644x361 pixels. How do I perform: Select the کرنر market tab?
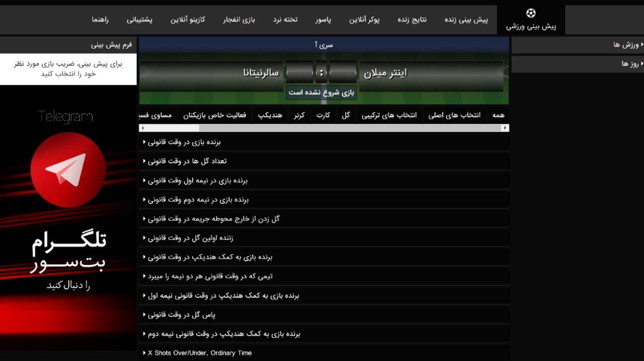point(299,115)
